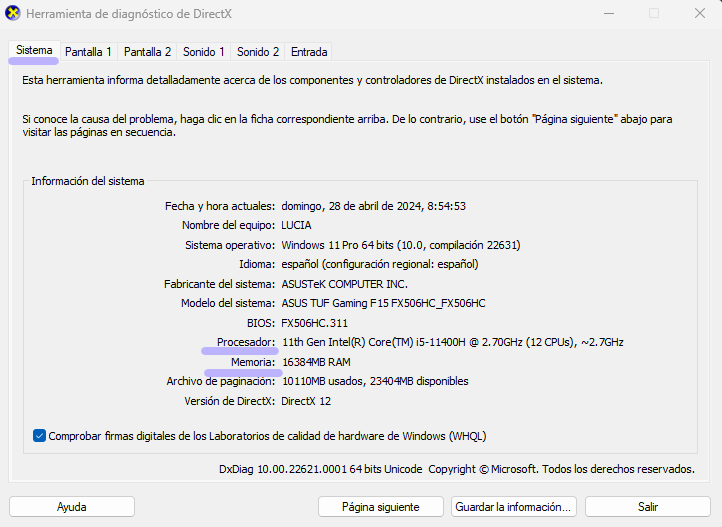Click the date value domingo, 28 de abril
Viewport: 722px width, 527px height.
point(373,206)
